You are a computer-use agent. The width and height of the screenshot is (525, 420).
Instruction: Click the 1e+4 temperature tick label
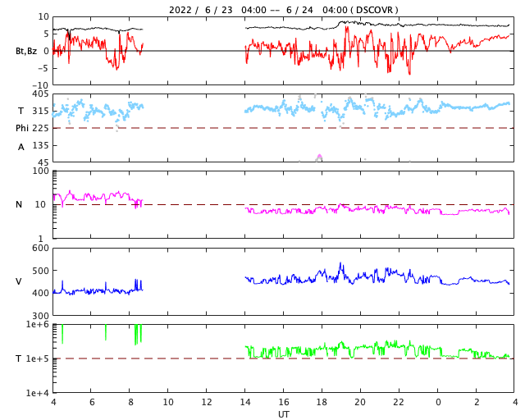point(38,393)
